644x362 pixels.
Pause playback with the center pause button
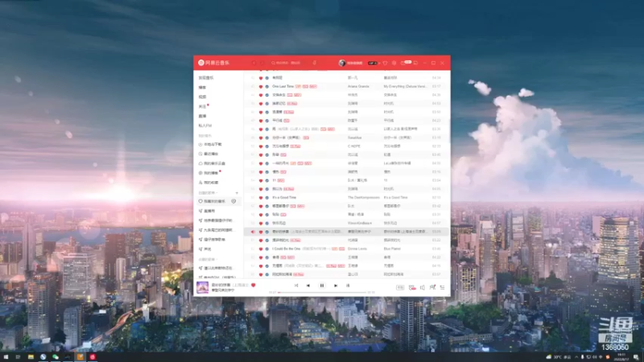pyautogui.click(x=321, y=286)
